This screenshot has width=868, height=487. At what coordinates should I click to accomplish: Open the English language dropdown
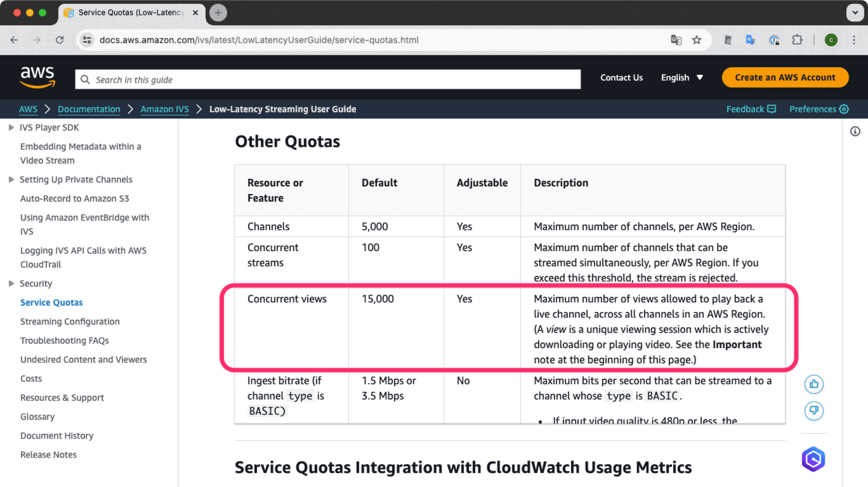(x=682, y=78)
